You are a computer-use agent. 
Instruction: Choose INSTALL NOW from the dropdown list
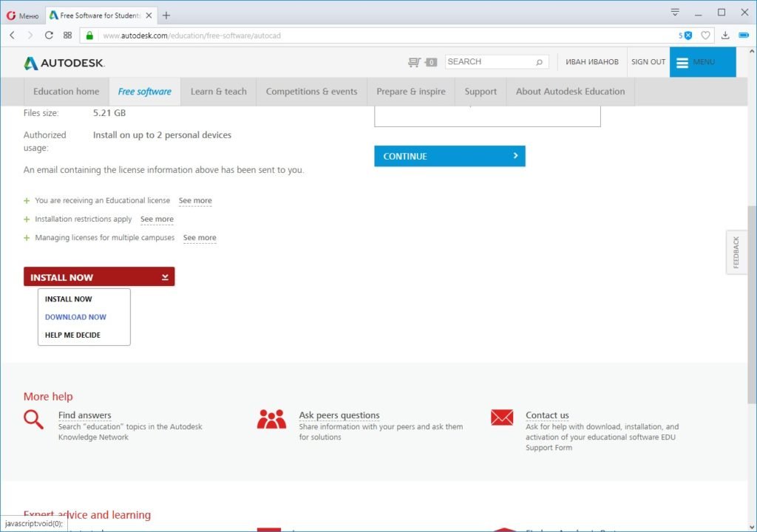[69, 299]
